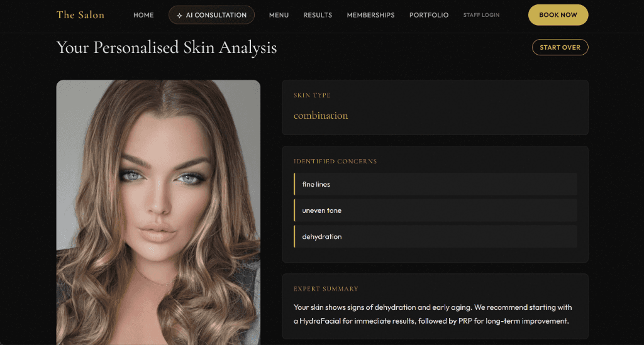
Task: Select the dehydration concern row
Action: 435,236
